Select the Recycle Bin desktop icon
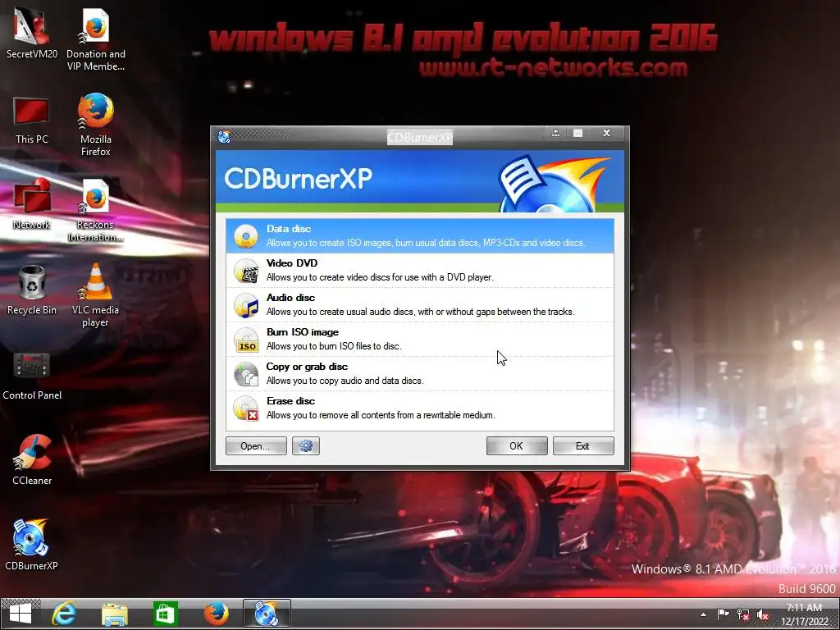 click(x=32, y=290)
